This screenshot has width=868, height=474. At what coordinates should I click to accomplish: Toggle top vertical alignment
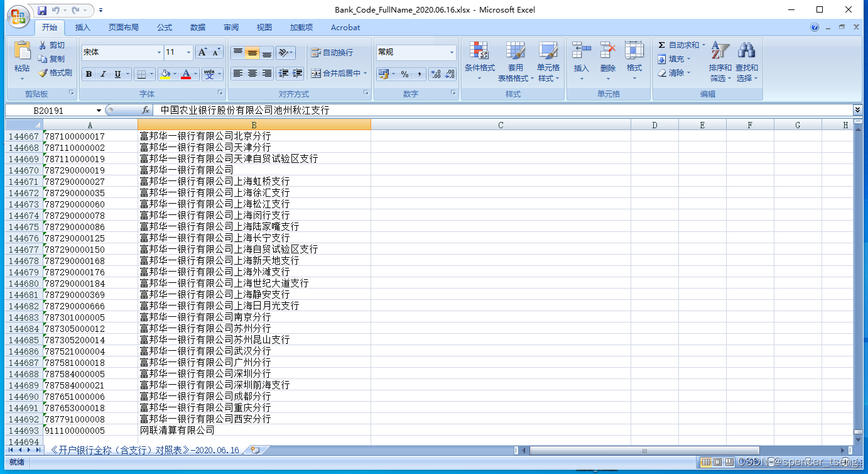click(x=237, y=53)
